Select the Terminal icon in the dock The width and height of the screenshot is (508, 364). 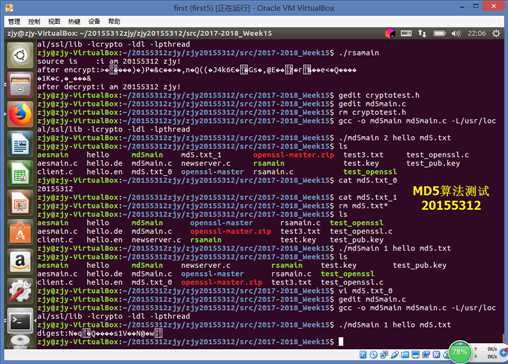point(20,321)
